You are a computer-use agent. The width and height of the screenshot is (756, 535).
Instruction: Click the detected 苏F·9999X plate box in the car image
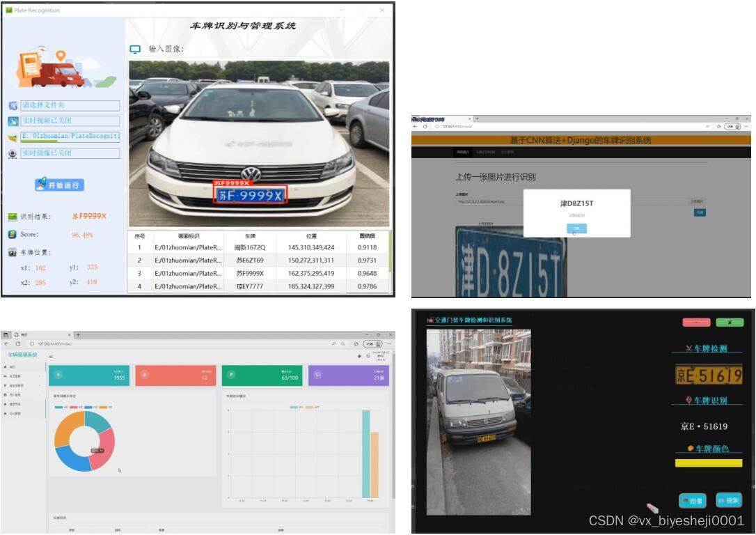tap(250, 195)
